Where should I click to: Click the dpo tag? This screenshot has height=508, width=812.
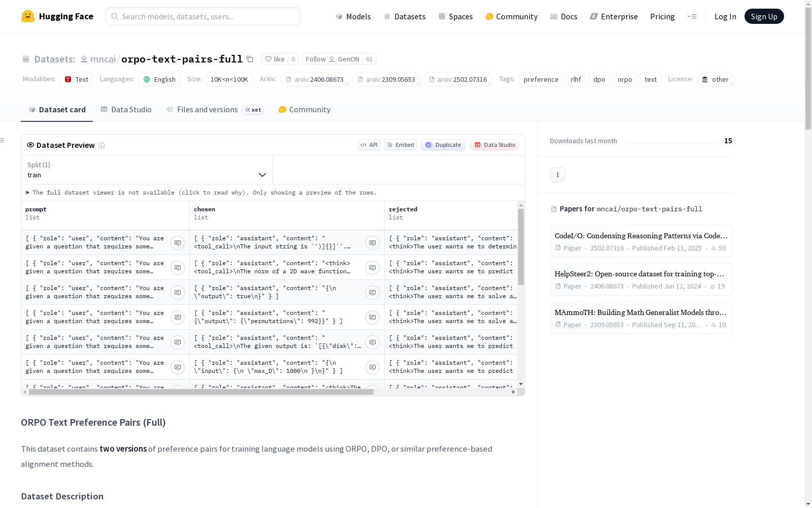point(599,79)
